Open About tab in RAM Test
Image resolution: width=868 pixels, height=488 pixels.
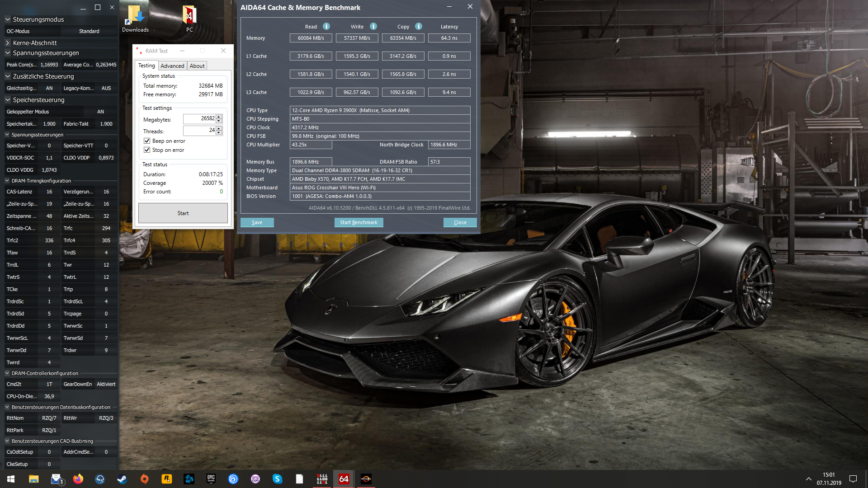pyautogui.click(x=197, y=66)
